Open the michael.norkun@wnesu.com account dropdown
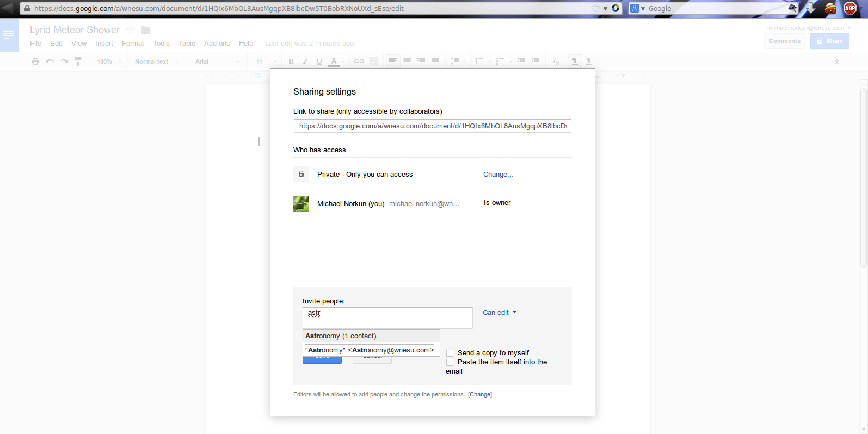The image size is (868, 434). [x=809, y=28]
